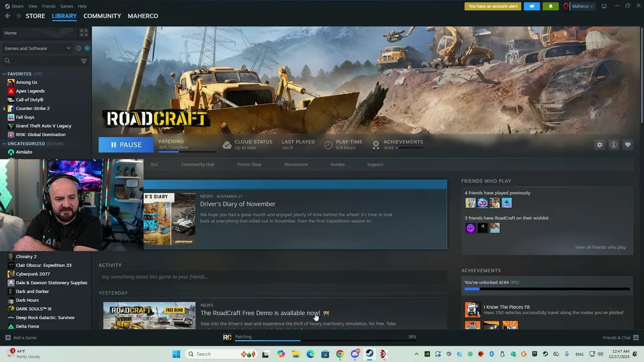Select Apex Legends in favorites

coord(30,91)
